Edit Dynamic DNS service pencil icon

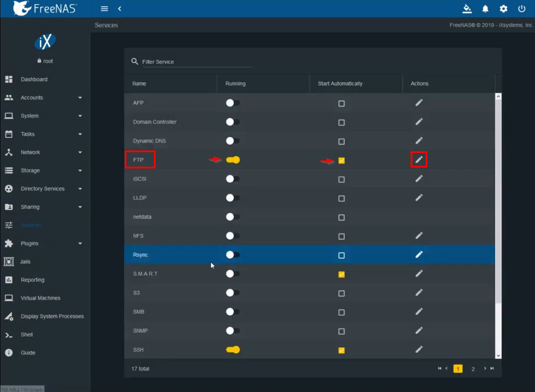[x=419, y=141]
